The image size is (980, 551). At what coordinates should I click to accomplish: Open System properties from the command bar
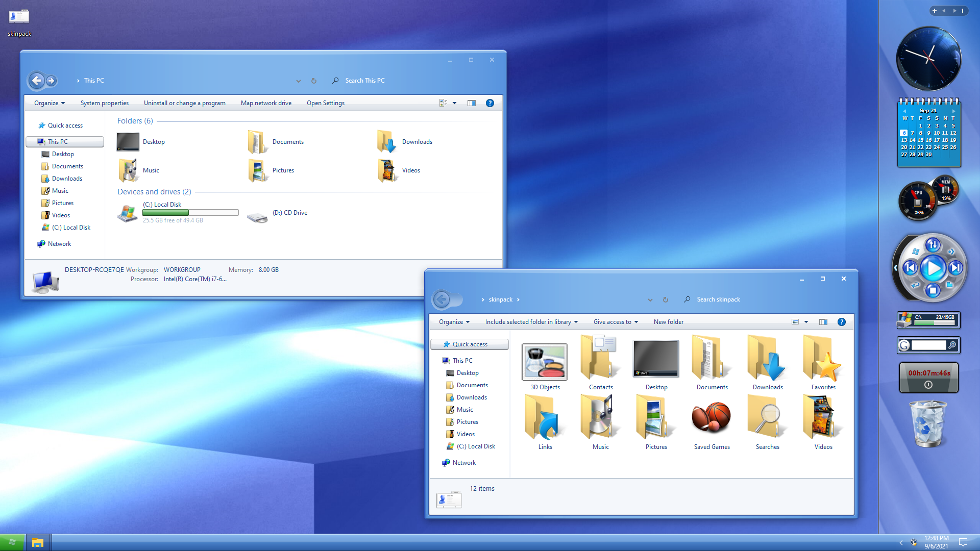tap(104, 103)
